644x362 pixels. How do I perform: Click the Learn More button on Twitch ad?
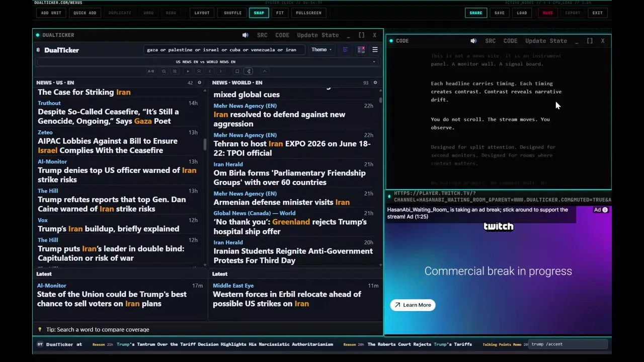pos(413,305)
